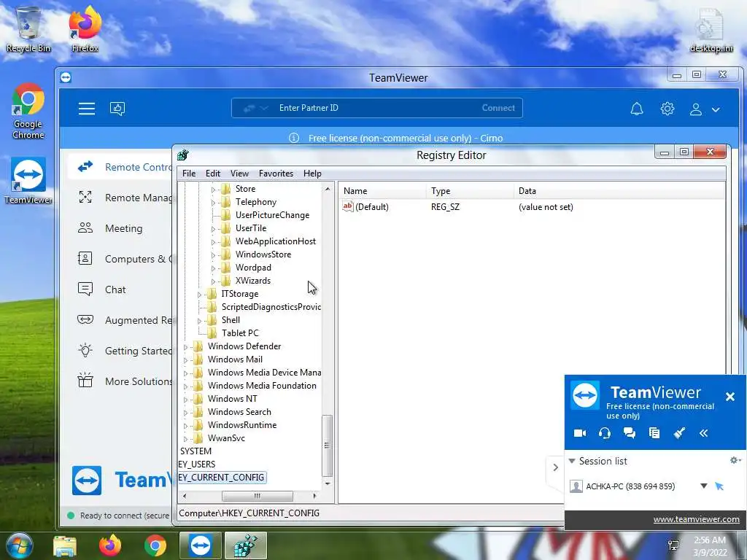Click the cursor control icon for ACHKA-PC
This screenshot has width=747, height=560.
click(x=719, y=486)
